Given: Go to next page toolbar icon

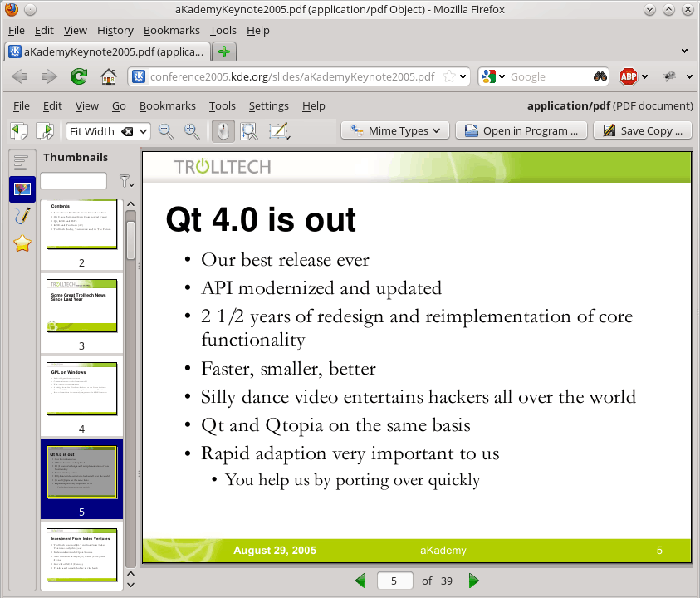Looking at the screenshot, I should point(46,131).
